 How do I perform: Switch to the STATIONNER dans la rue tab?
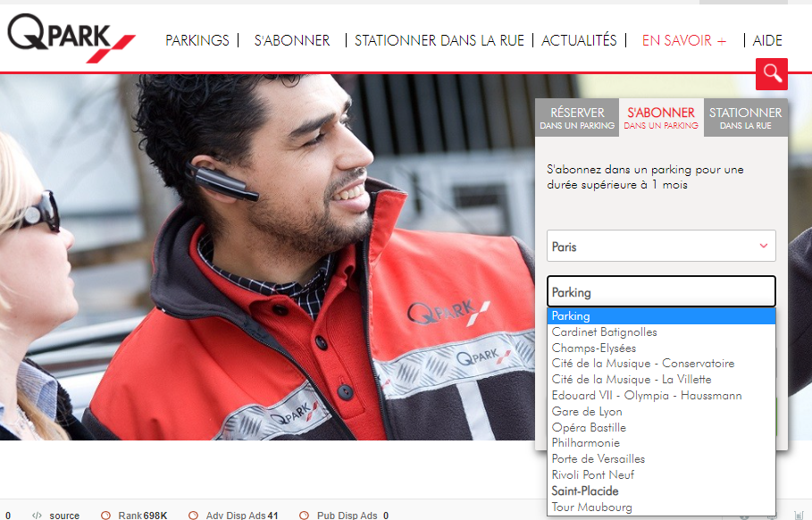tap(746, 118)
